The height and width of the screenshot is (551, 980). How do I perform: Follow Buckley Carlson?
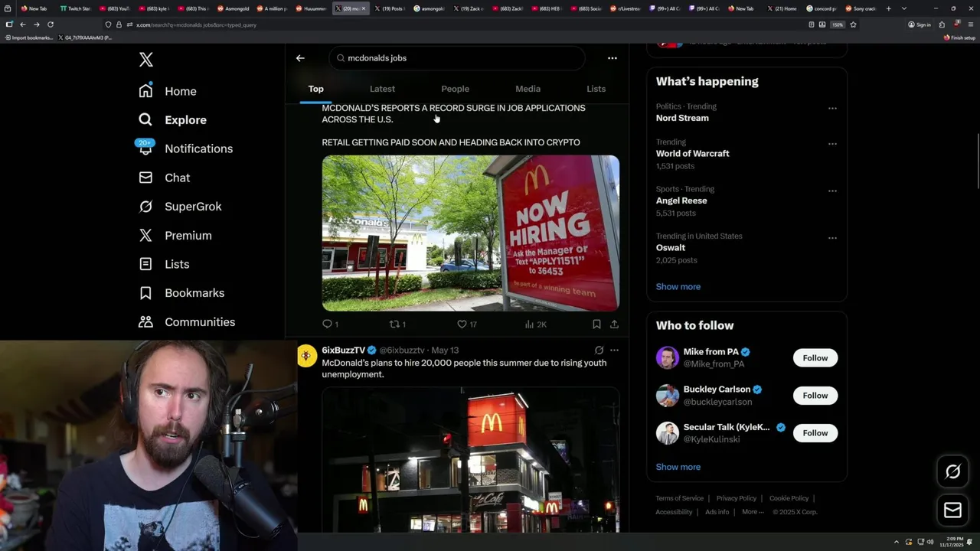(815, 396)
